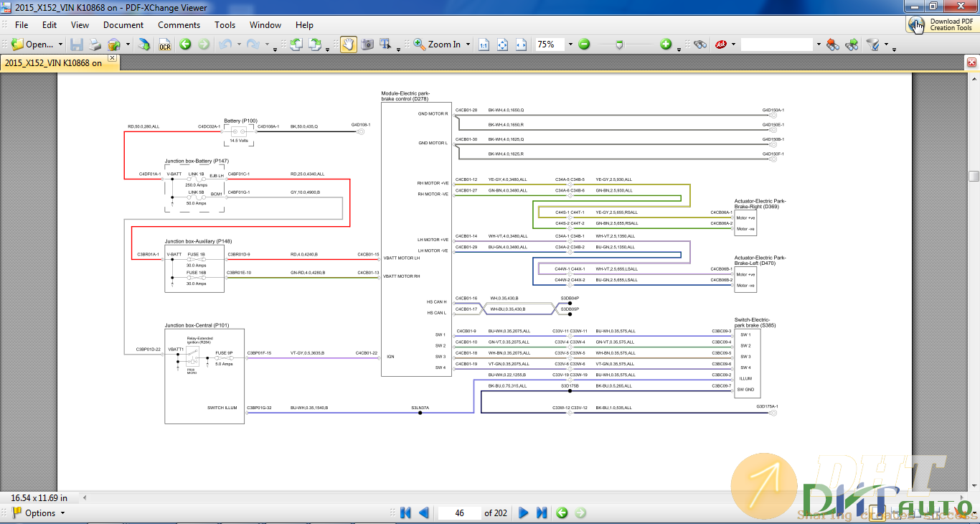
Task: Click the vertical scrollbar thumb
Action: coord(974,176)
